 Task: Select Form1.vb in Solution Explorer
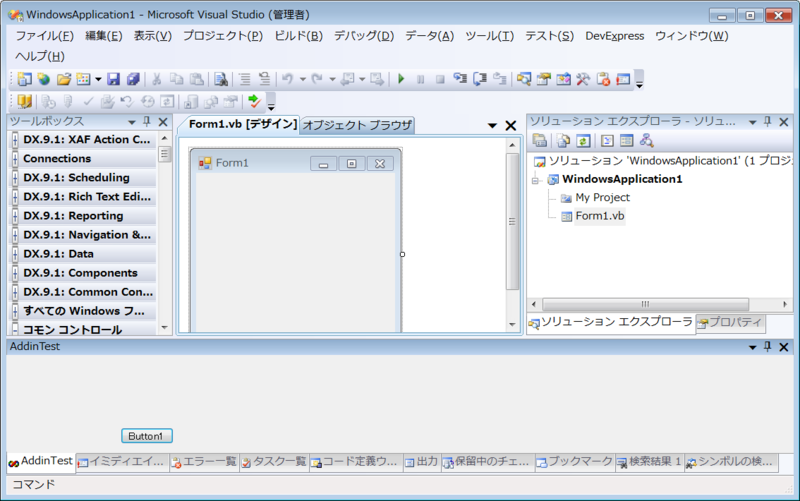[599, 216]
